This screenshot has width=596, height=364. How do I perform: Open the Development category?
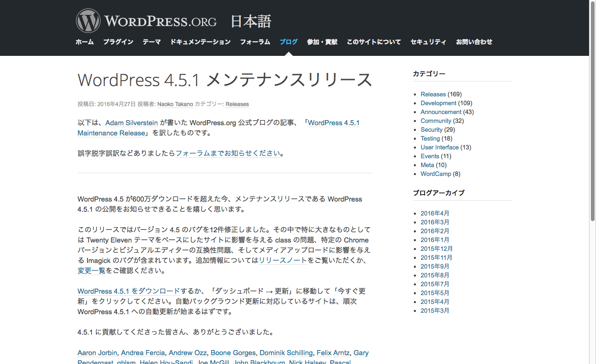(439, 103)
